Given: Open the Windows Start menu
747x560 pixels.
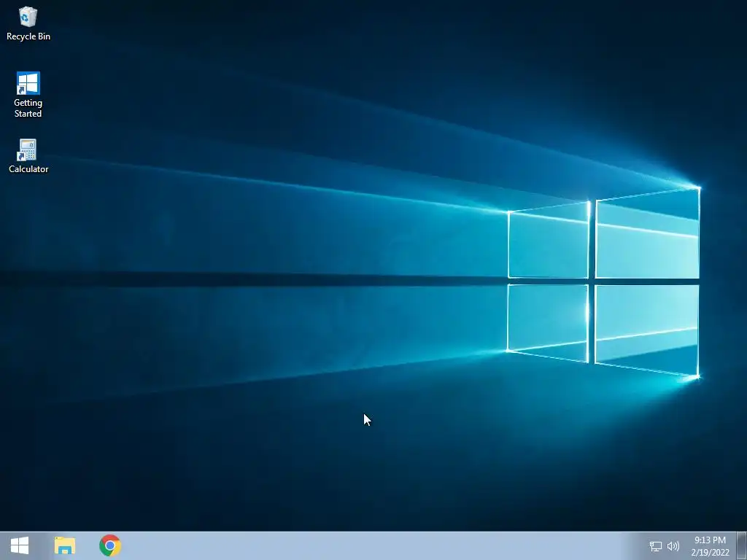Looking at the screenshot, I should click(x=20, y=545).
